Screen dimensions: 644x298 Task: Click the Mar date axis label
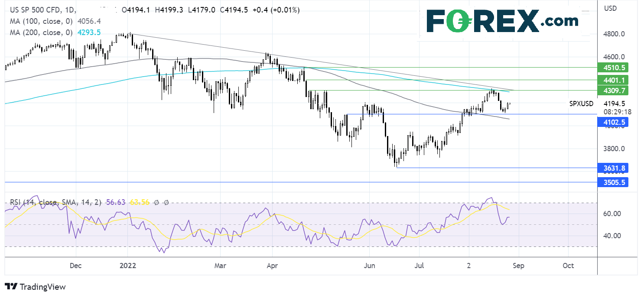click(220, 266)
